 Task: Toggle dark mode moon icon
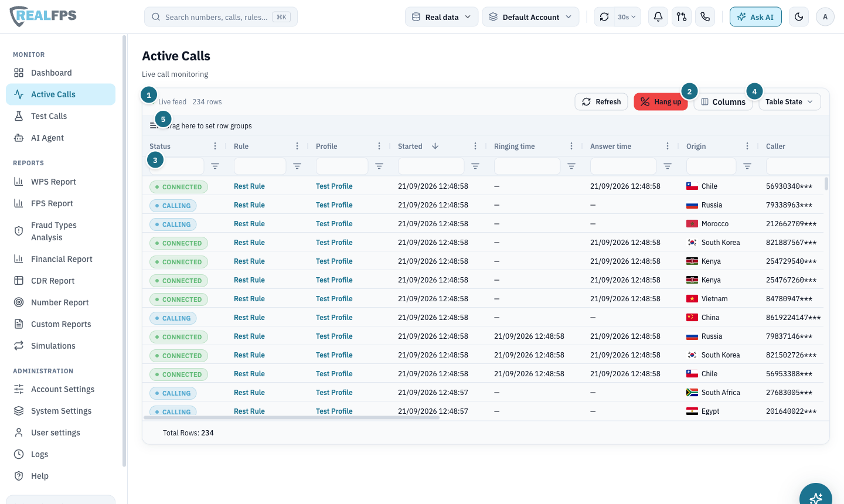pos(799,17)
